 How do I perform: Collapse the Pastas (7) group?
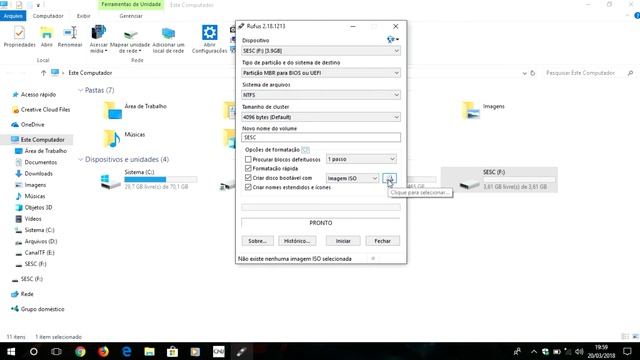tap(80, 90)
